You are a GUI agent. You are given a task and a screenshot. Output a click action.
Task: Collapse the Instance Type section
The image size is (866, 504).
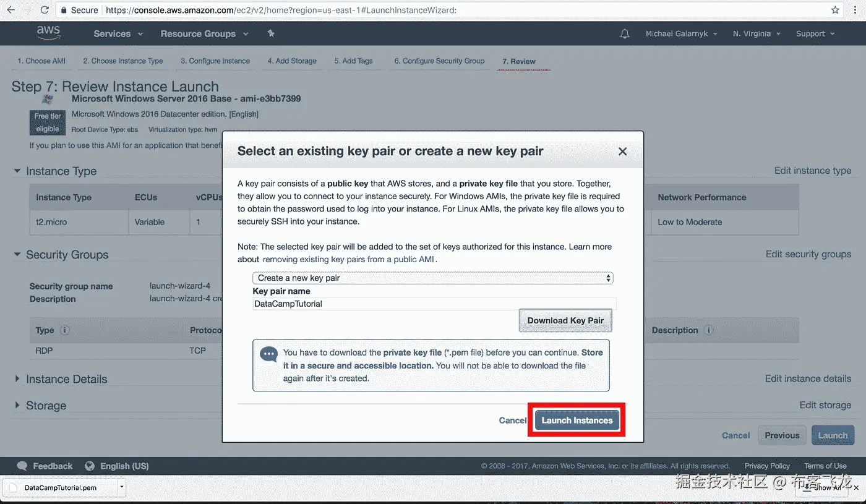point(18,171)
